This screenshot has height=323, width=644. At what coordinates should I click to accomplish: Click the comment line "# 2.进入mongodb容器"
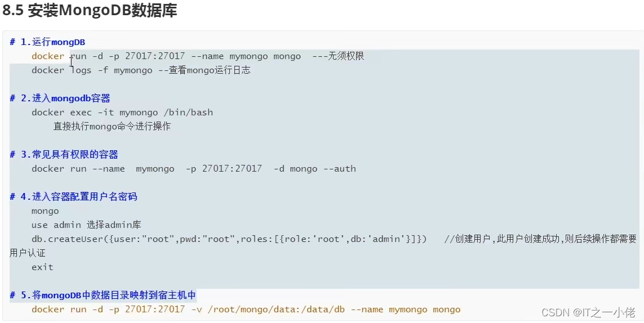tap(60, 98)
